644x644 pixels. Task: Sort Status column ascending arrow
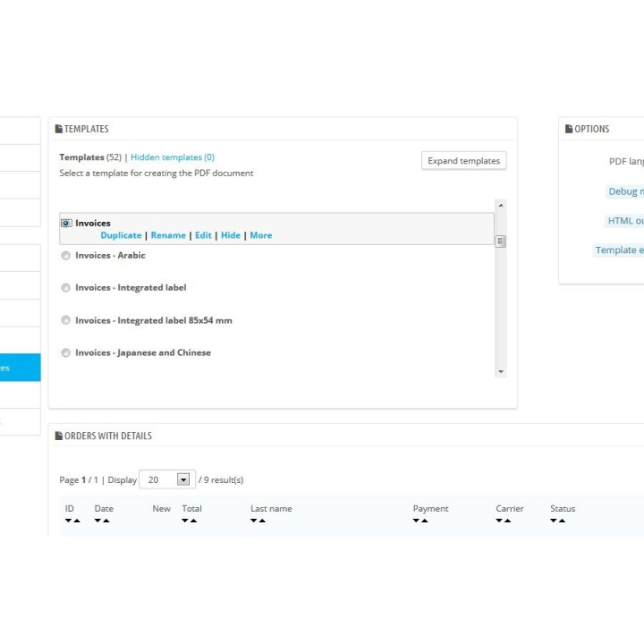pyautogui.click(x=563, y=521)
